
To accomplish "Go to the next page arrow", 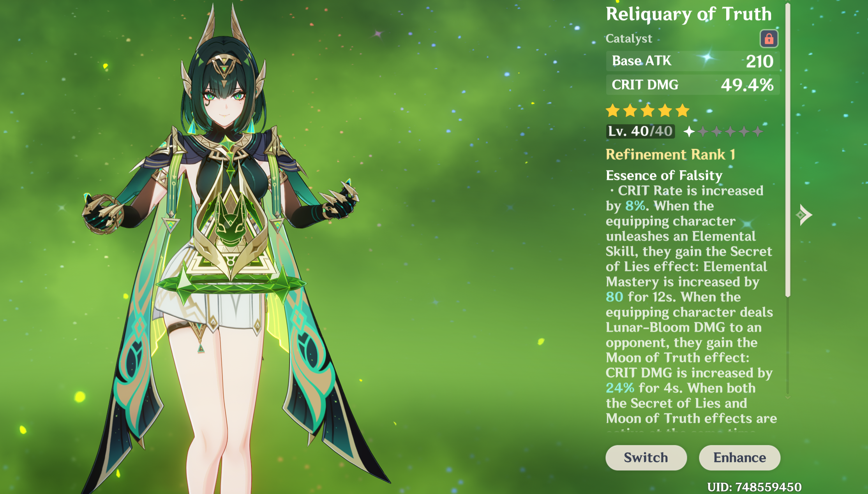I will click(804, 215).
